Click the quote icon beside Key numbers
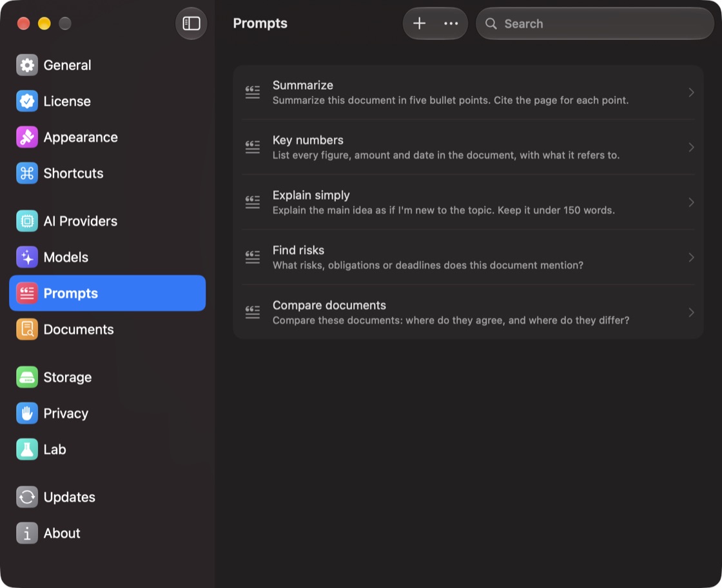The height and width of the screenshot is (588, 722). [x=252, y=147]
